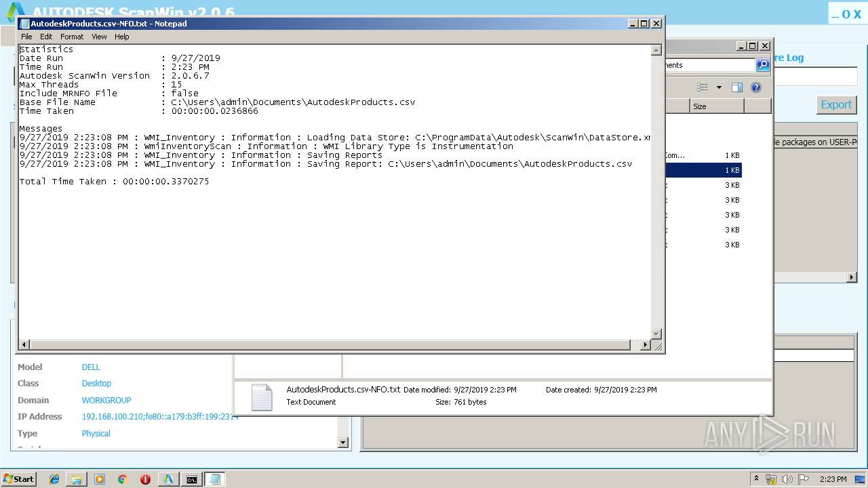This screenshot has width=868, height=488.
Task: Click the Desktop class value
Action: (x=96, y=383)
